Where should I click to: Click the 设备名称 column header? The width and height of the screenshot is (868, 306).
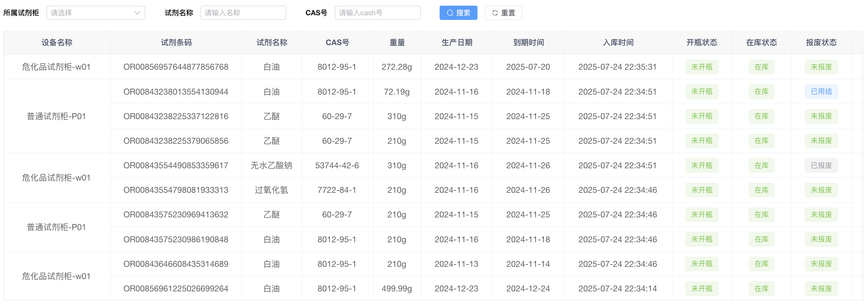tap(57, 42)
